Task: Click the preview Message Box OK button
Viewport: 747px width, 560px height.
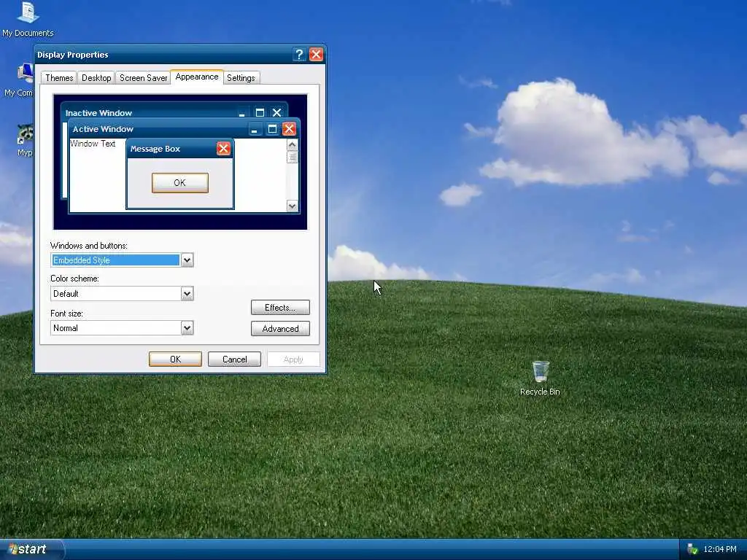Action: [x=179, y=183]
